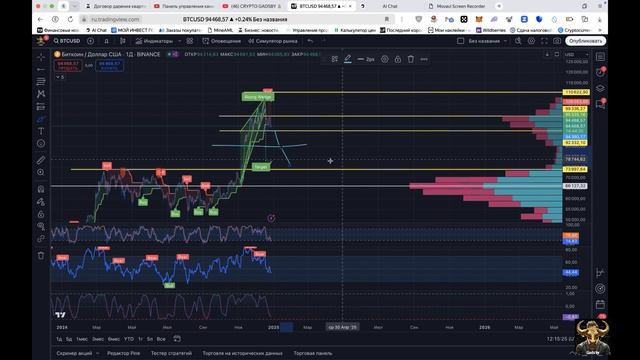
Task: Open the Торговая панель tab
Action: [313, 353]
